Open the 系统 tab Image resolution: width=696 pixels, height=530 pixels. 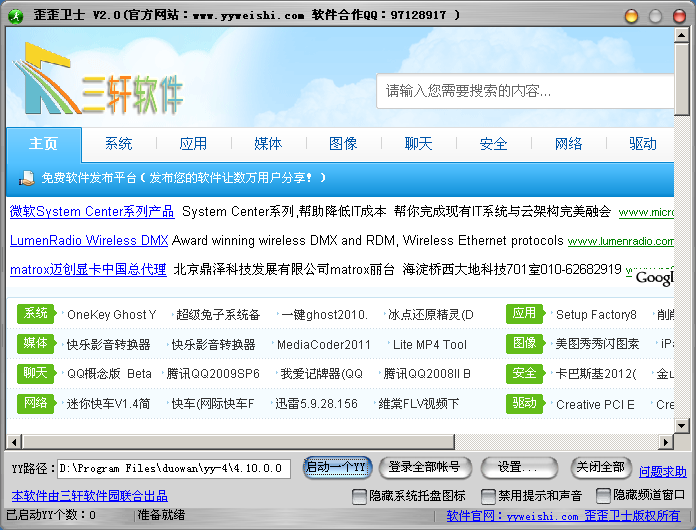click(x=119, y=144)
